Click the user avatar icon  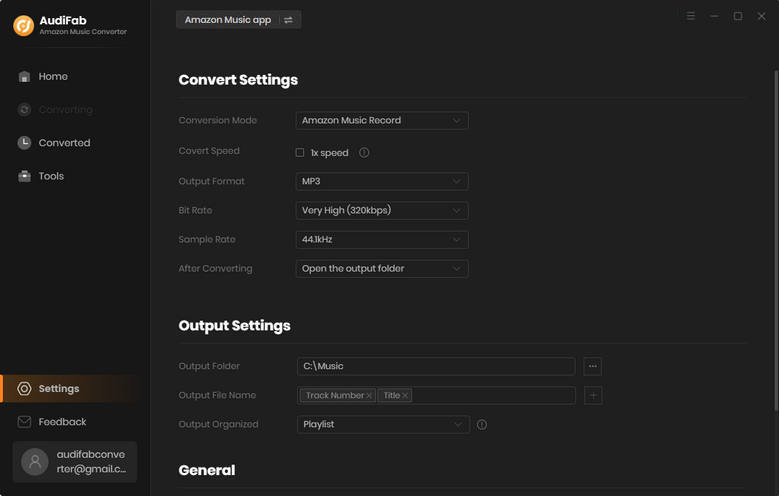coord(35,462)
